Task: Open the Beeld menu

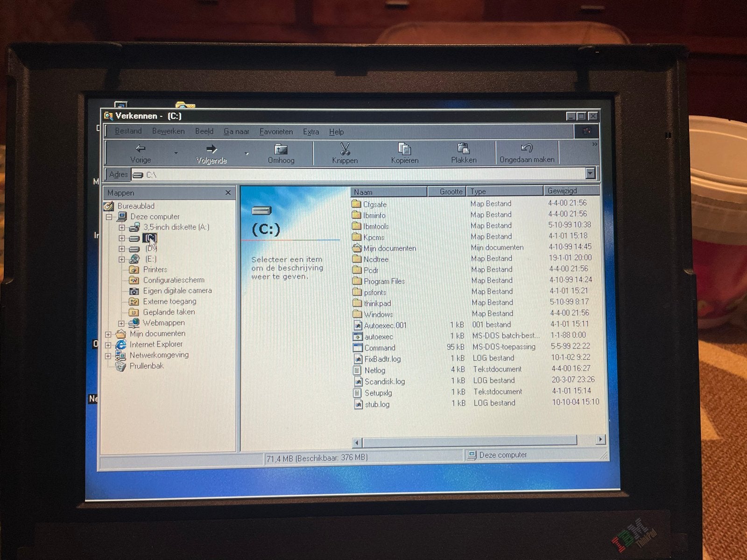Action: [204, 132]
